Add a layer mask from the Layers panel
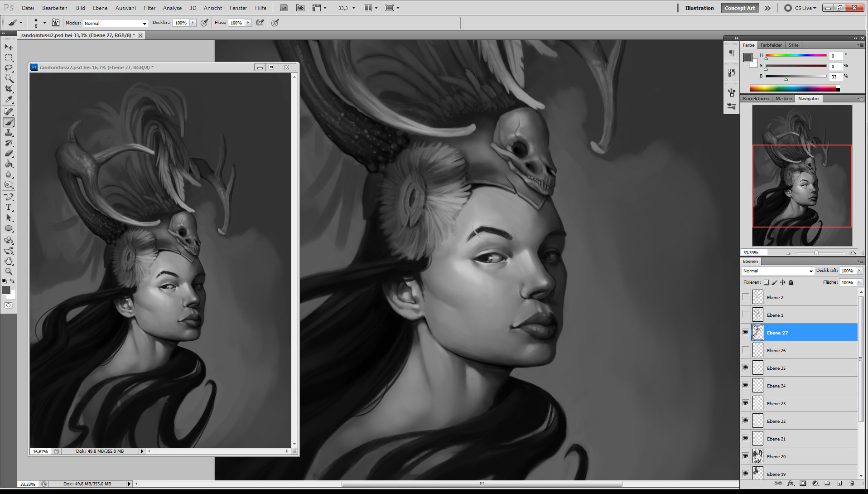The image size is (868, 494). (803, 484)
